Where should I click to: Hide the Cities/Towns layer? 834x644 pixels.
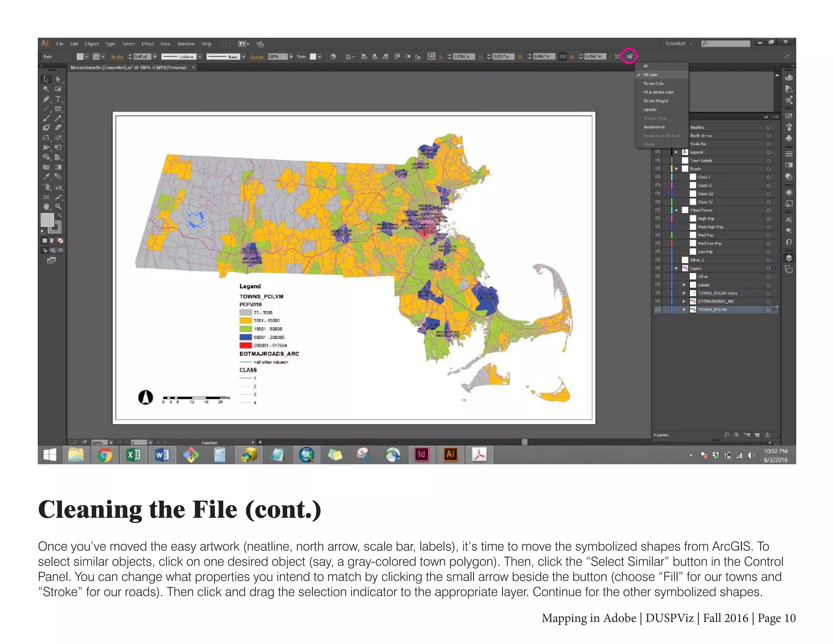coord(657,210)
